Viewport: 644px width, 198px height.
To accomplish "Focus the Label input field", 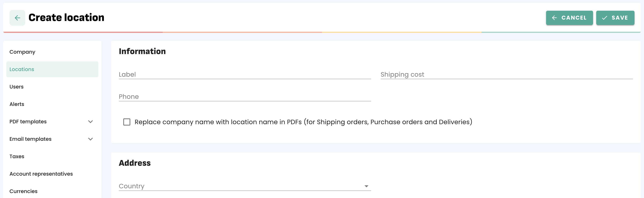I will tap(244, 74).
